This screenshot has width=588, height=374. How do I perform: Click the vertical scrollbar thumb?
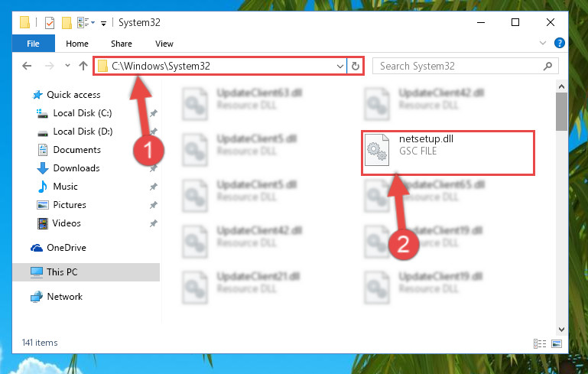pos(561,112)
